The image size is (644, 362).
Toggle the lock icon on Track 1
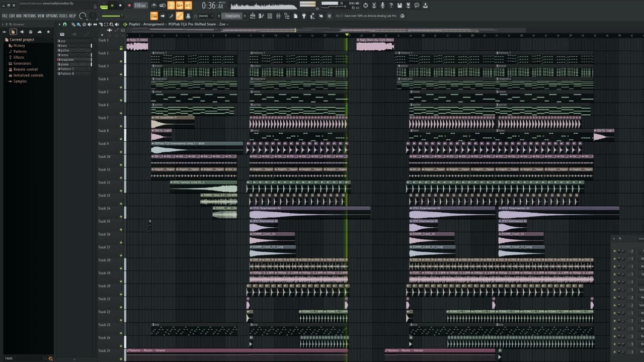tap(121, 48)
